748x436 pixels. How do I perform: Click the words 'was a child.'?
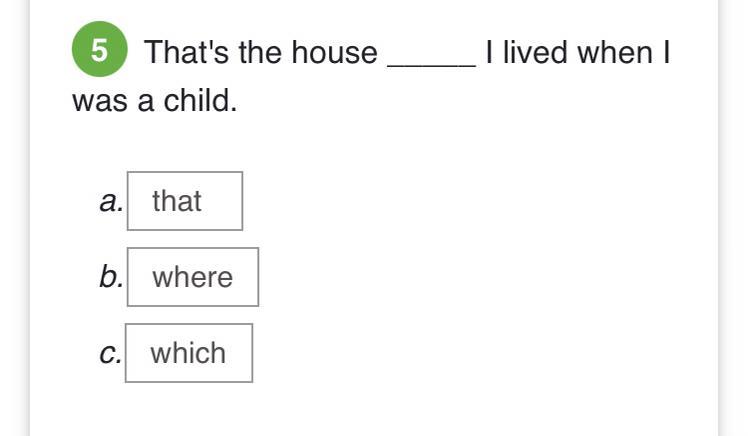(155, 101)
